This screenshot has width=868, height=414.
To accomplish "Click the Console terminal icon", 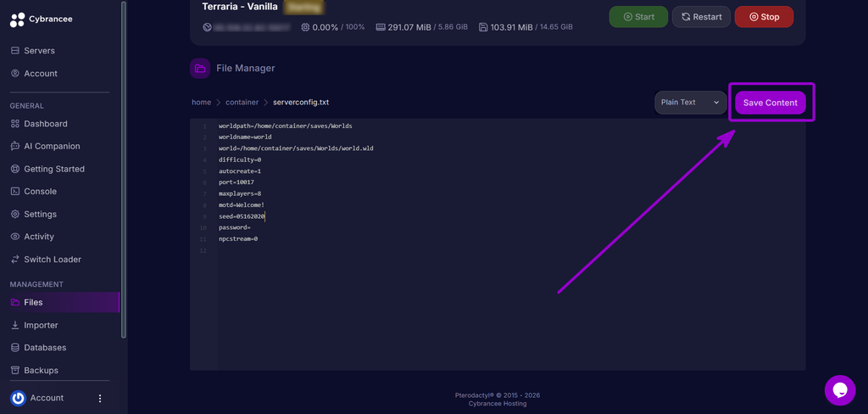I will click(x=15, y=191).
